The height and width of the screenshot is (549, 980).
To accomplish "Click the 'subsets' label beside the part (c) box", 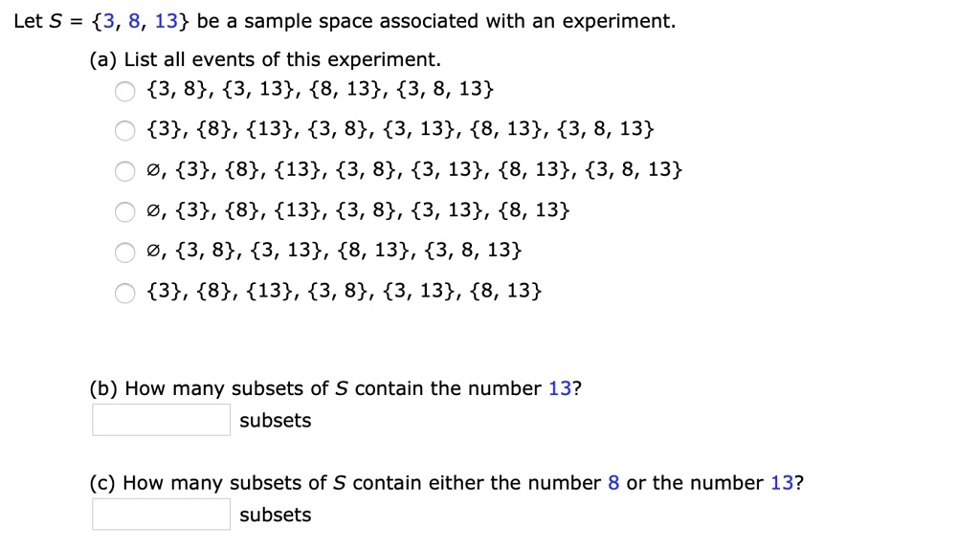I will [276, 515].
